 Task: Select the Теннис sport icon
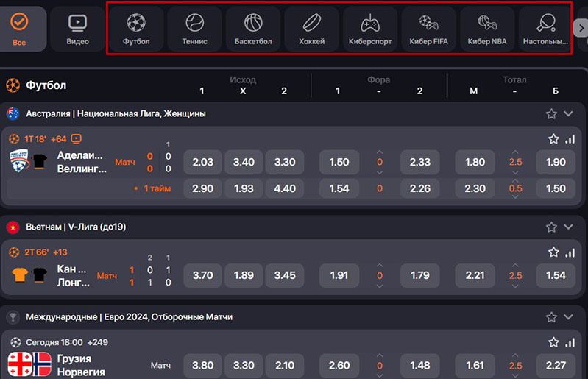coord(194,29)
